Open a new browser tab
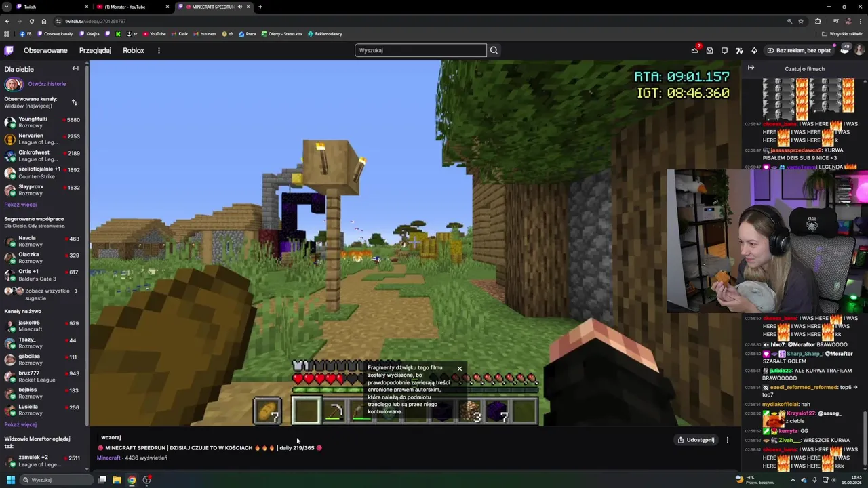Screen dimensions: 868x488 point(260,7)
